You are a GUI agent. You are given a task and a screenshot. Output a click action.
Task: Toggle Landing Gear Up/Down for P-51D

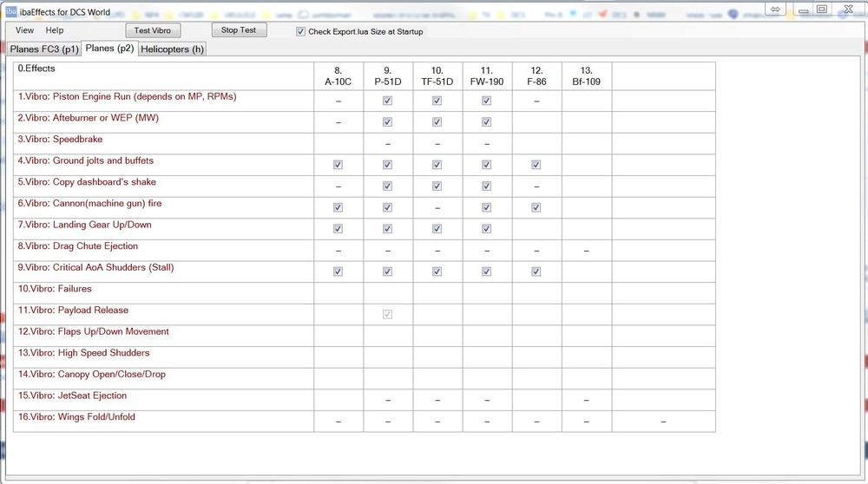(x=387, y=228)
